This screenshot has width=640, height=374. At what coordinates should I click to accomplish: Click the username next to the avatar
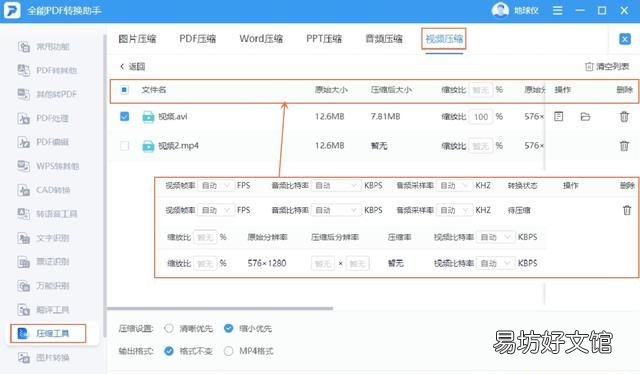click(526, 11)
